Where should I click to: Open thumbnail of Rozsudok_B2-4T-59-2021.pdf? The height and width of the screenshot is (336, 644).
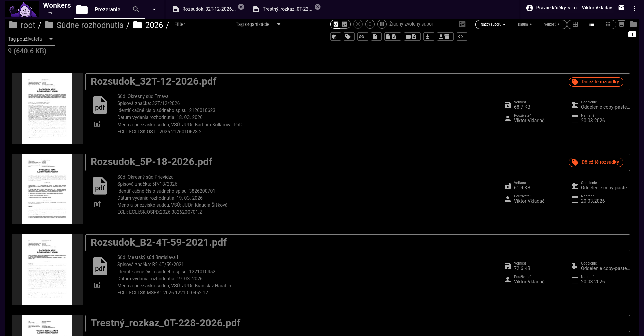point(47,270)
